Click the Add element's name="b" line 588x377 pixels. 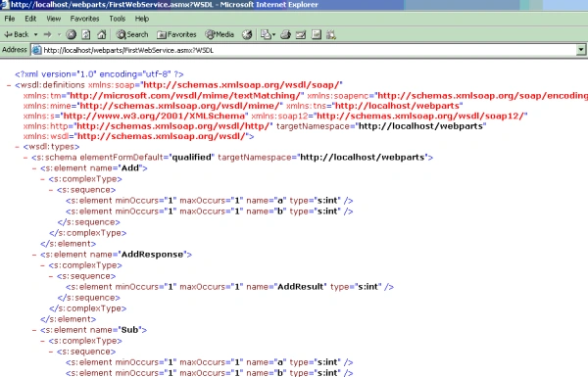(x=210, y=212)
